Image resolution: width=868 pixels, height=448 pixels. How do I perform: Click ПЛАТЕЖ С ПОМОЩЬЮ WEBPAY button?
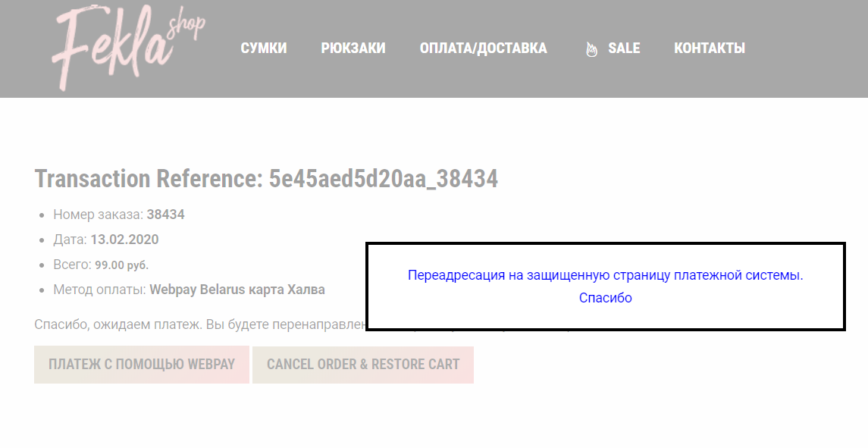[x=142, y=365]
